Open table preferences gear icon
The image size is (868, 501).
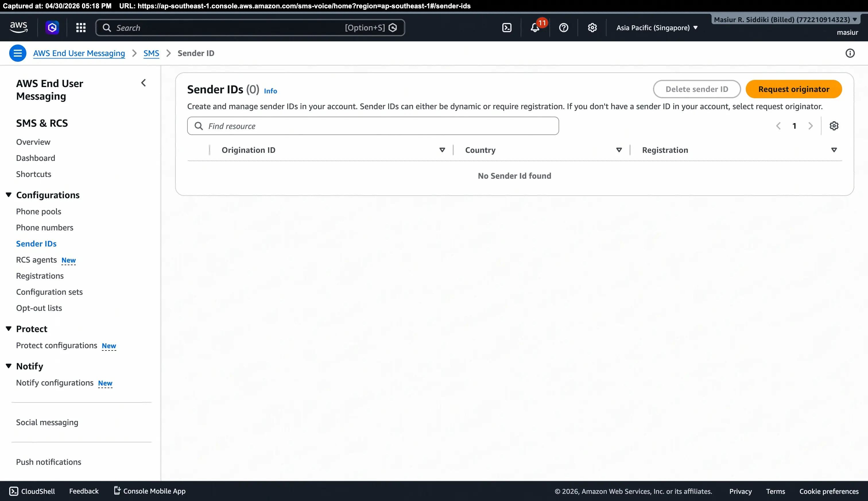click(834, 126)
